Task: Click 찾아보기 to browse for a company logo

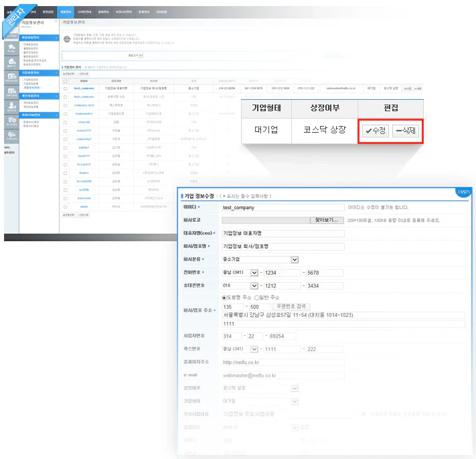Action: click(327, 220)
